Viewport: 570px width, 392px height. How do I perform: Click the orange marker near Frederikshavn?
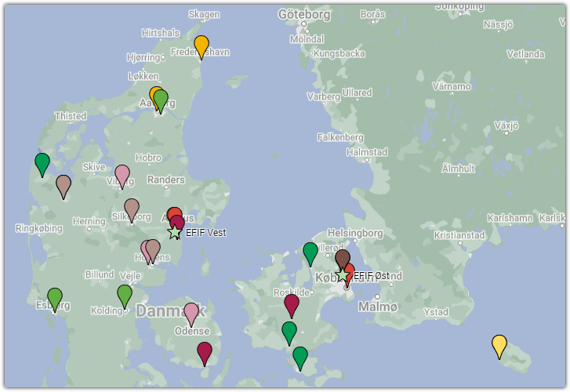coord(201,45)
